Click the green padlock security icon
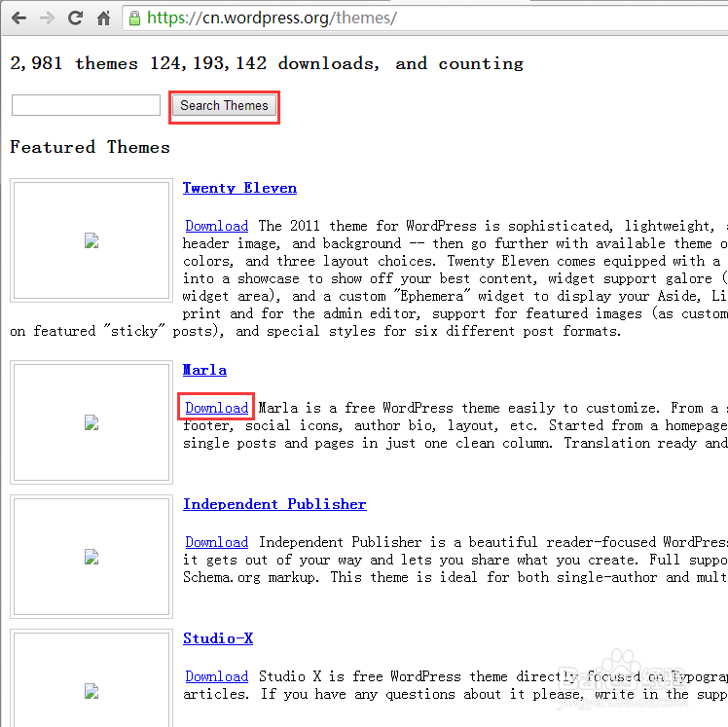 point(134,18)
